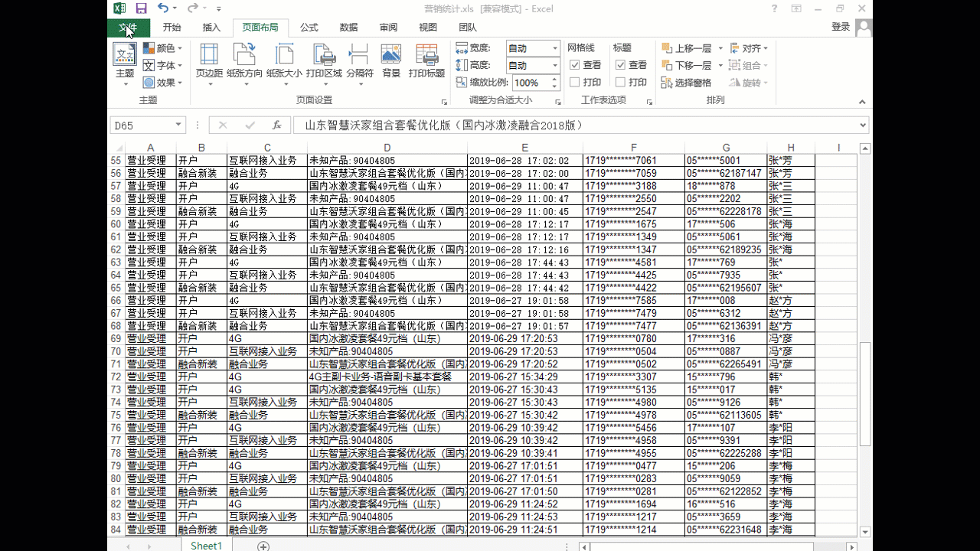The width and height of the screenshot is (980, 551).
Task: Switch to the View (视图) tab
Action: (x=428, y=28)
